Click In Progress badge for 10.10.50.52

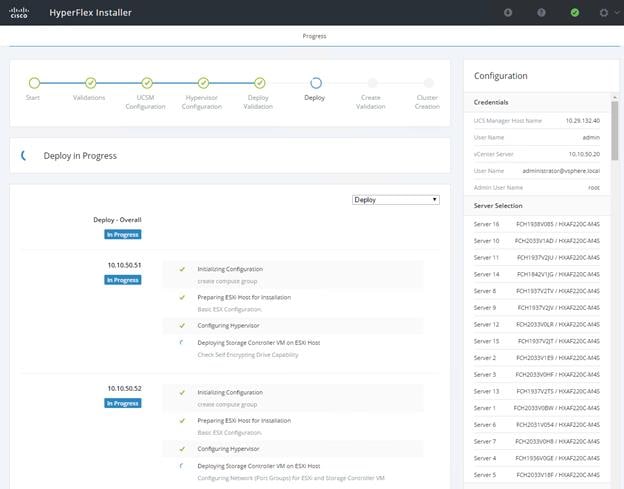123,403
